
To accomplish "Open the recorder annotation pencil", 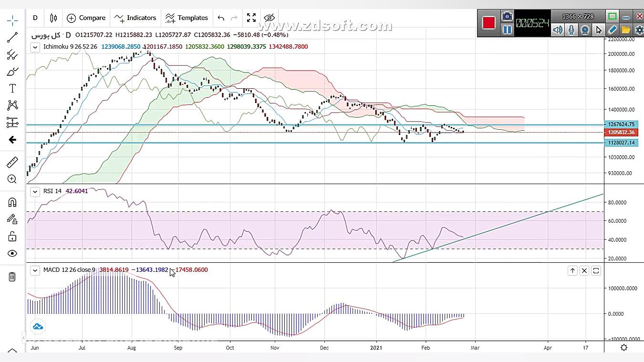I will click(613, 30).
